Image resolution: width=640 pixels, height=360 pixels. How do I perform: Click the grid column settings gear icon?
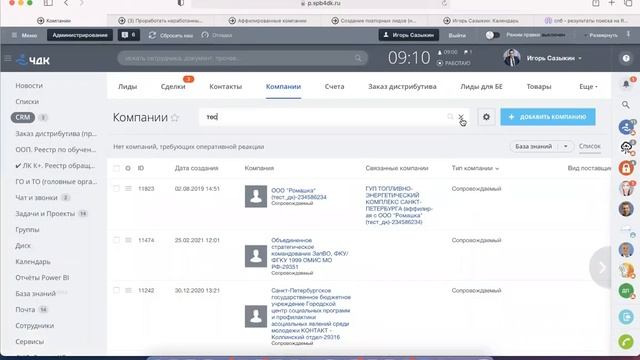[128, 168]
